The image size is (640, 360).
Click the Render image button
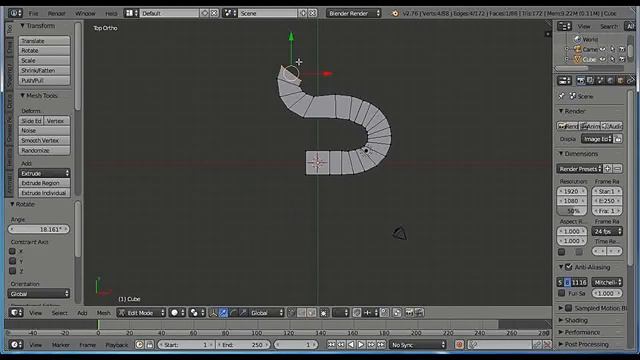(568, 126)
